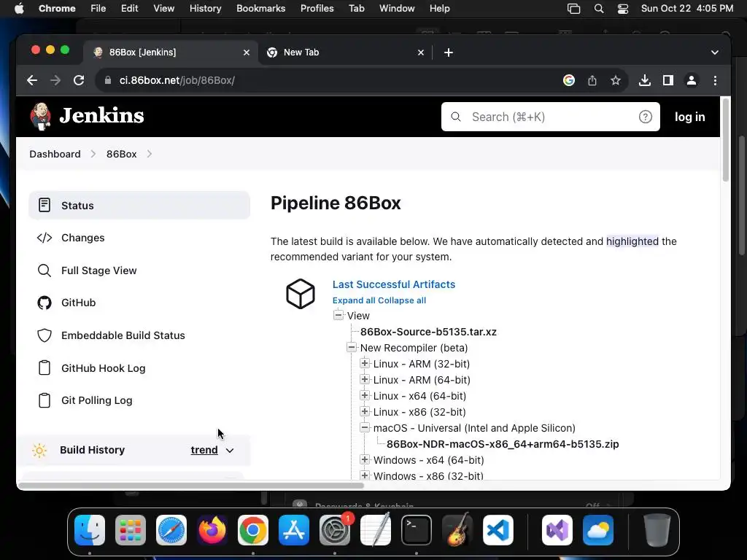
Task: Open the Profiles menu
Action: click(317, 9)
